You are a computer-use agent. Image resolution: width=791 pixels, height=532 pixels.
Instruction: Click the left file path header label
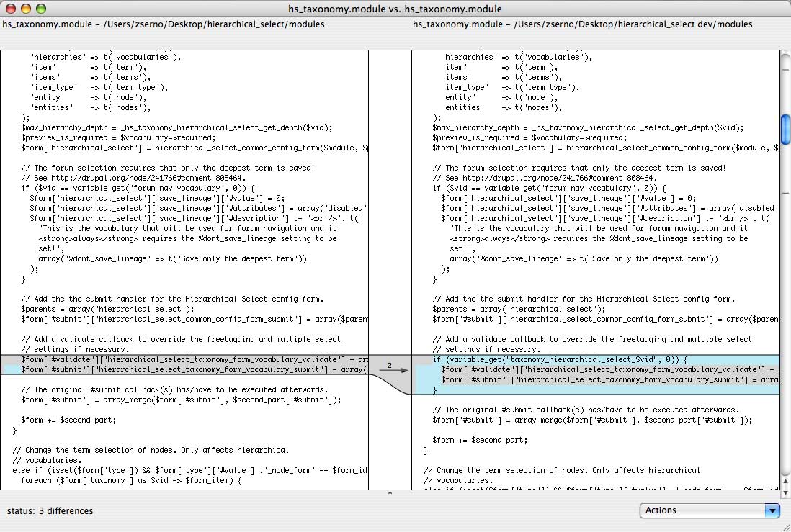point(164,24)
